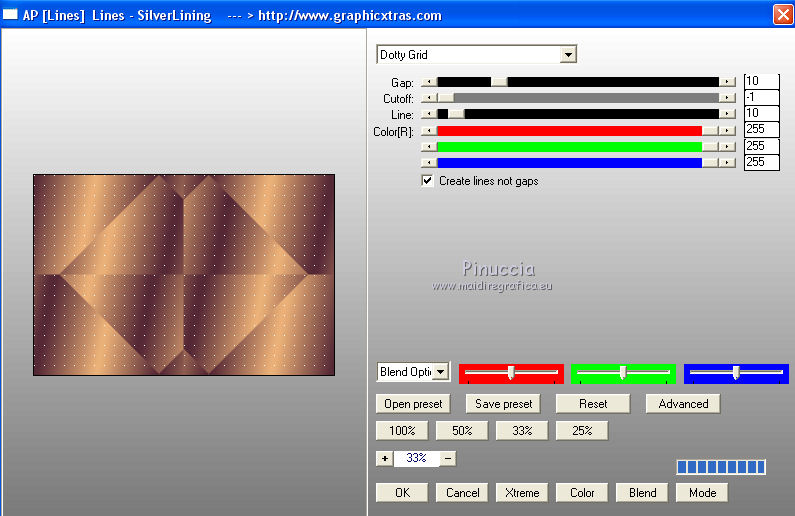Screen dimensions: 795x516
Task: Click the plus zoom-in button
Action: (x=385, y=459)
